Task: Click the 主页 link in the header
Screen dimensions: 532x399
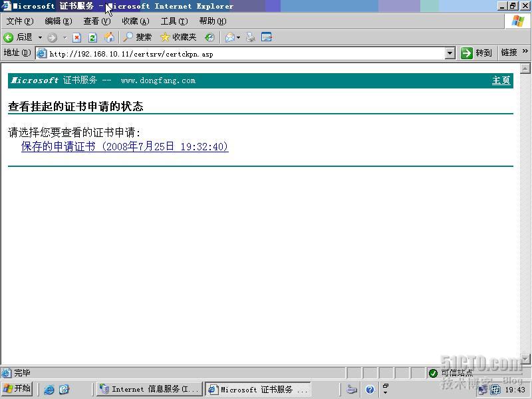Action: 501,80
